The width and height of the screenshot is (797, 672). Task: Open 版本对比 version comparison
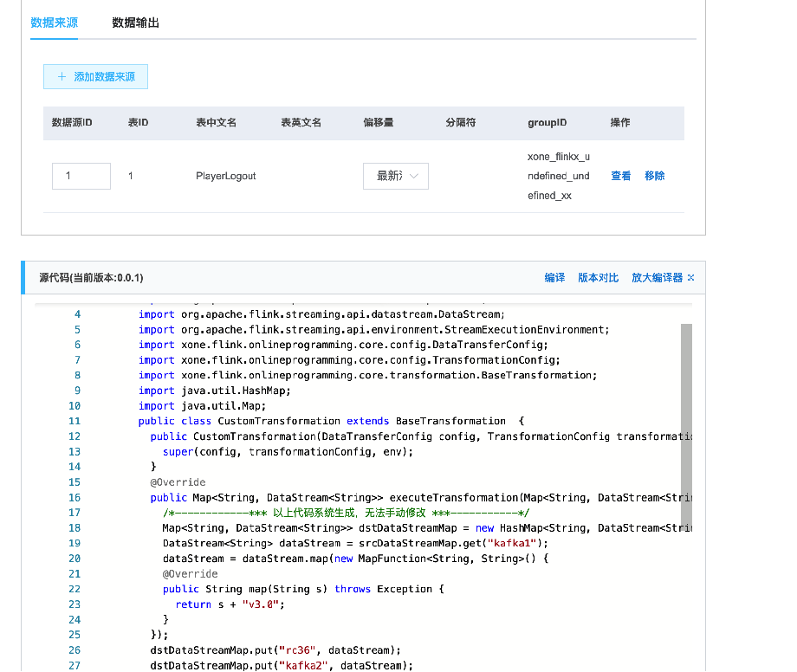pos(599,278)
